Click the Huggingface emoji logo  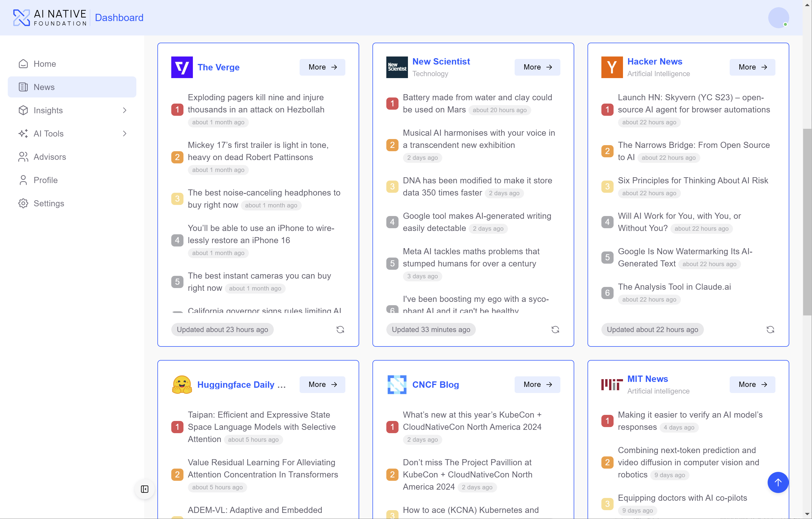[182, 384]
